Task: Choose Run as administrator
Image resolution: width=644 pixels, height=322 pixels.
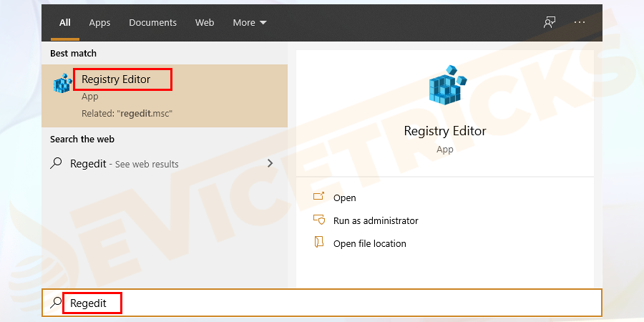Action: [x=376, y=220]
